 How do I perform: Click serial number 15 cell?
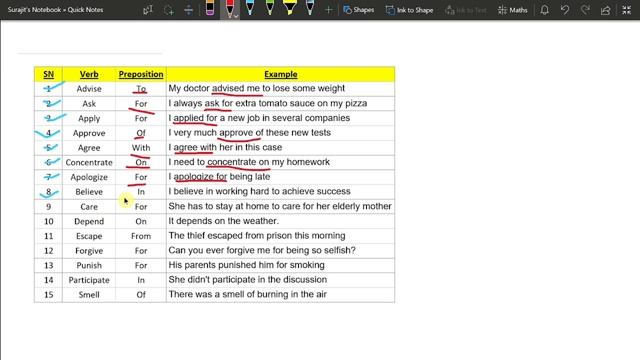coord(49,295)
